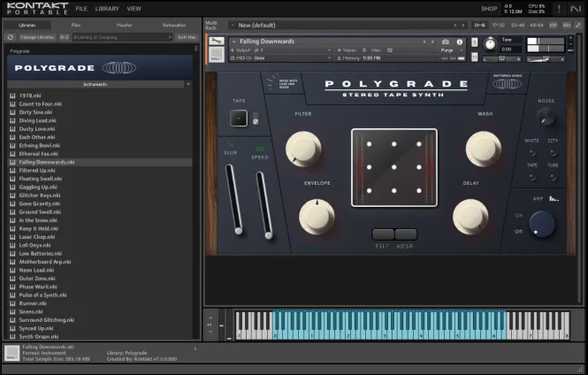
Task: Toggle the ADSR button
Action: click(x=405, y=234)
